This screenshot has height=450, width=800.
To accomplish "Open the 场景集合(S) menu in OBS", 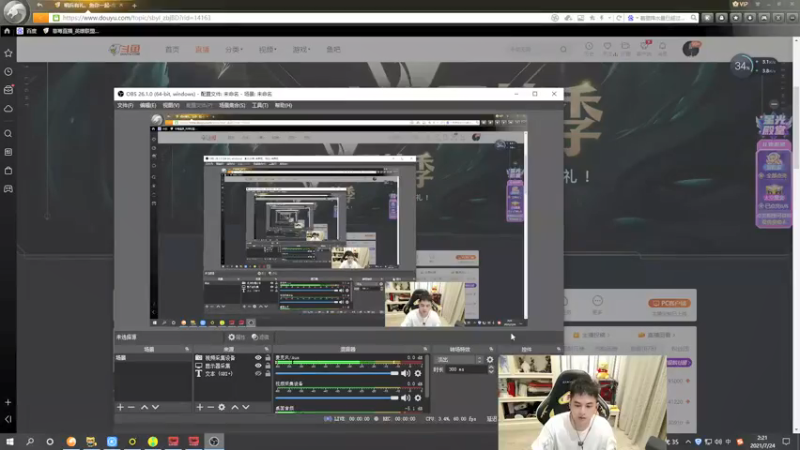I will pyautogui.click(x=232, y=106).
